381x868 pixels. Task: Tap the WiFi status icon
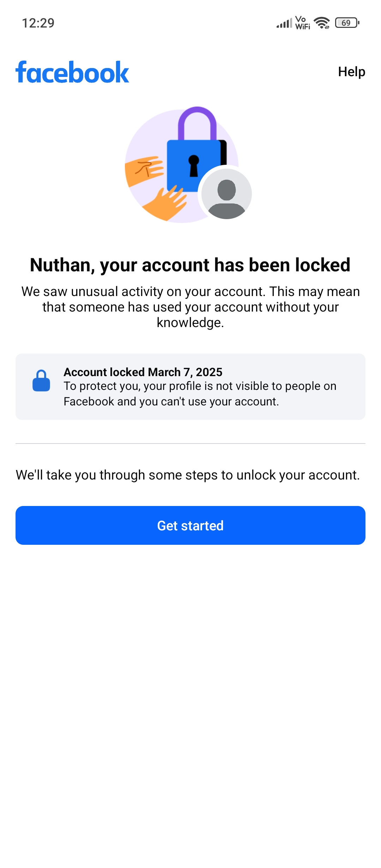pos(322,23)
